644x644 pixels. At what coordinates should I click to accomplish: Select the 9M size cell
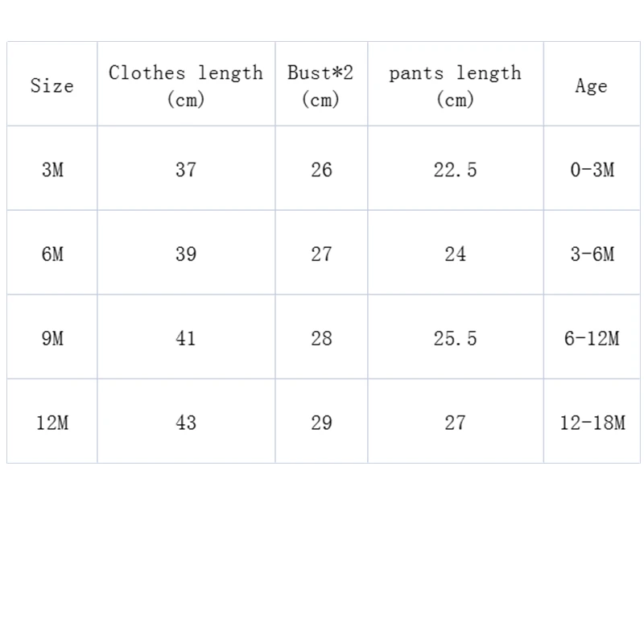(52, 339)
